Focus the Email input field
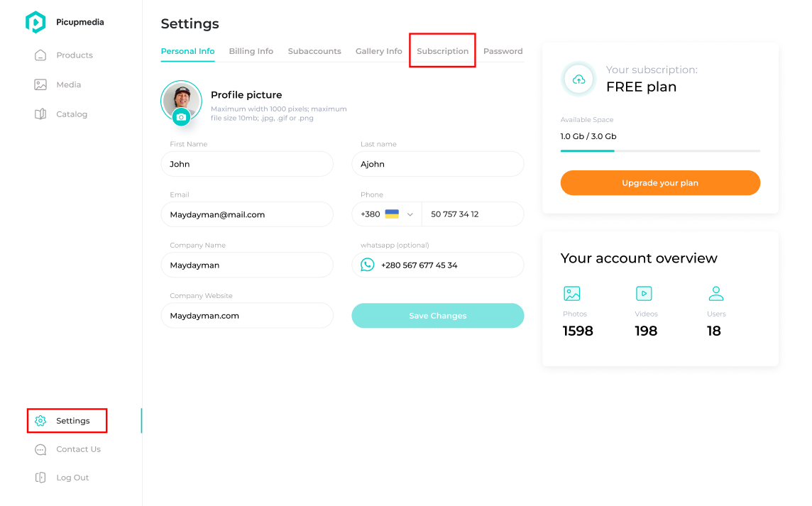812x506 pixels. [x=247, y=214]
